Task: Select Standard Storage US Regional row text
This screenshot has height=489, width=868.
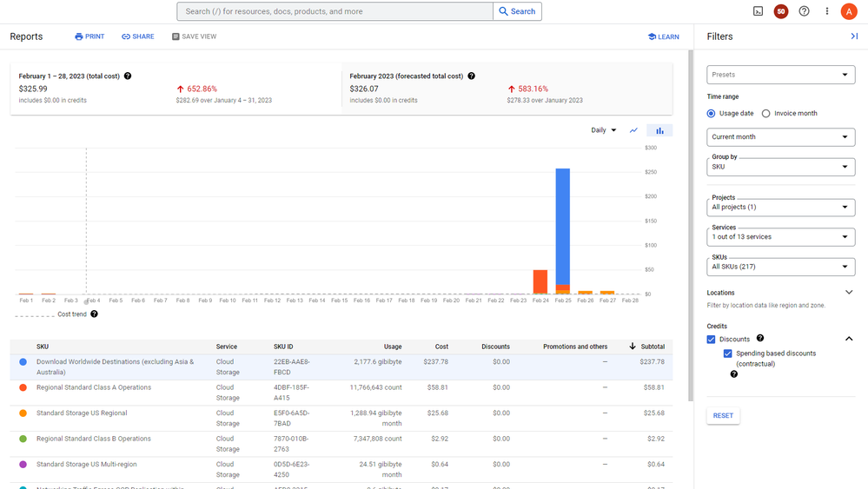Action: click(82, 413)
